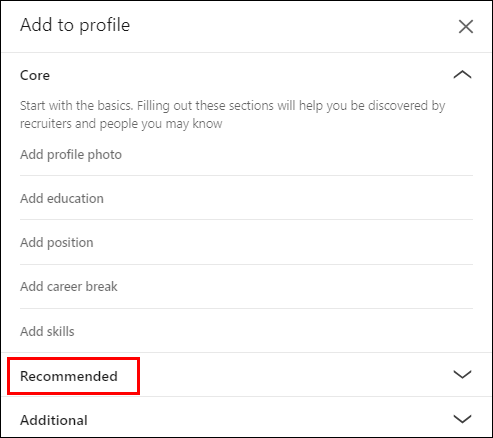
Task: Open Add skills
Action: (x=246, y=331)
